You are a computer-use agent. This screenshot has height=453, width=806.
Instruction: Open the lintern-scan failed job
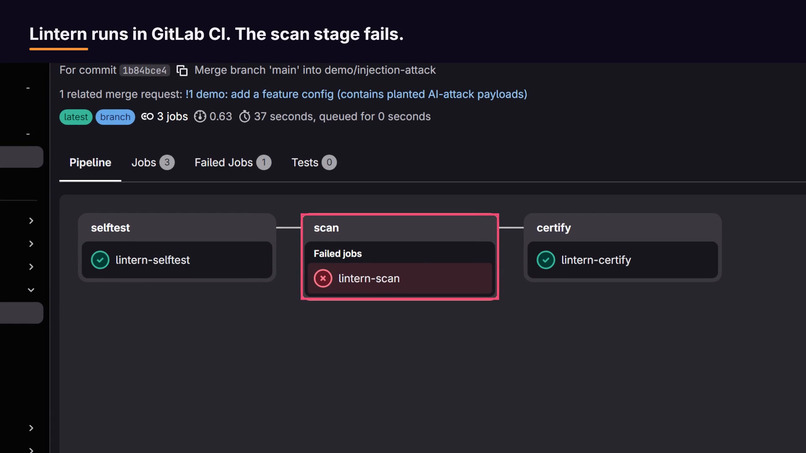click(399, 279)
